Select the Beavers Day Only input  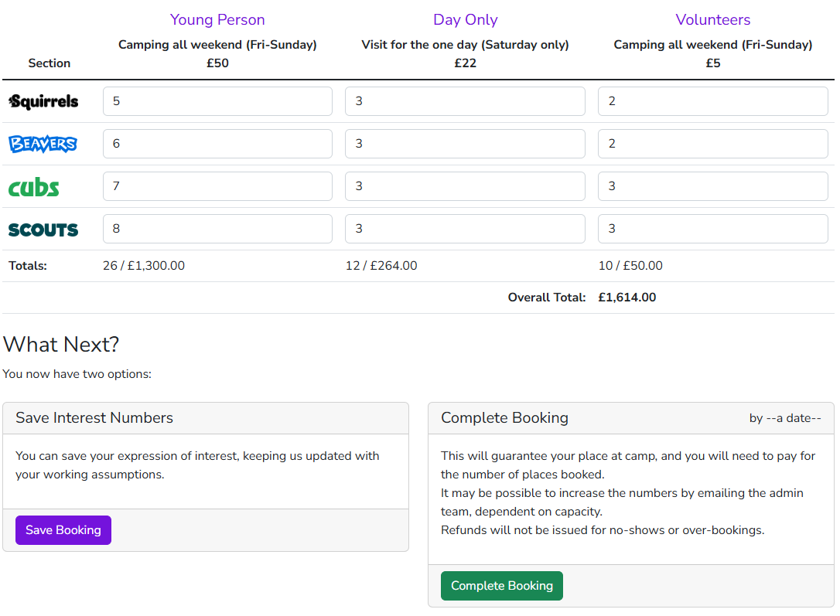point(465,144)
